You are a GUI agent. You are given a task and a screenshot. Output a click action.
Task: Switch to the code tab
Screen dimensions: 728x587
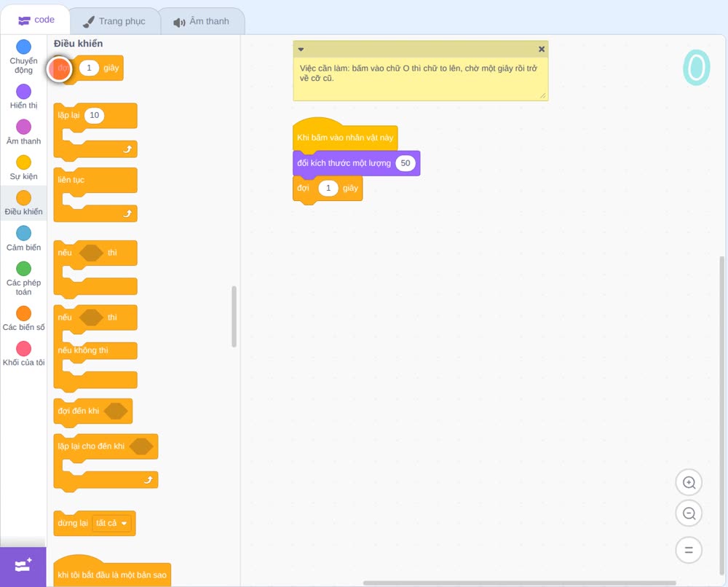click(36, 20)
